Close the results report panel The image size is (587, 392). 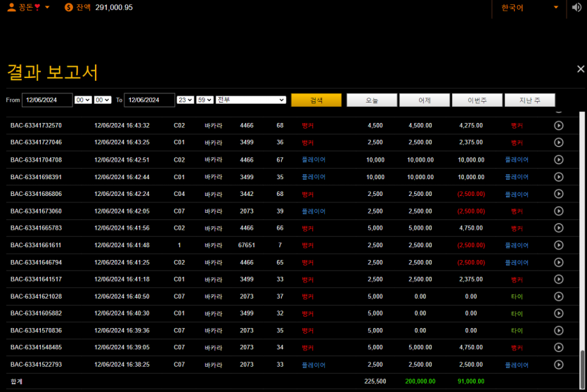[x=581, y=69]
